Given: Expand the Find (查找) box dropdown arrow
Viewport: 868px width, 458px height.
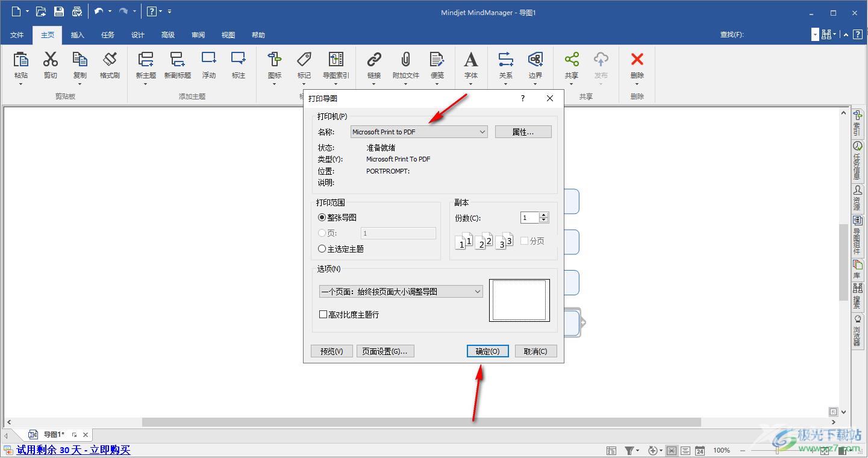Looking at the screenshot, I should 815,35.
